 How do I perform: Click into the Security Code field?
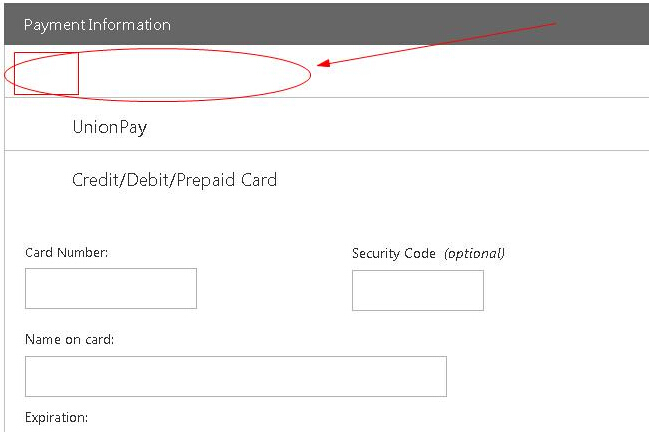pyautogui.click(x=417, y=290)
